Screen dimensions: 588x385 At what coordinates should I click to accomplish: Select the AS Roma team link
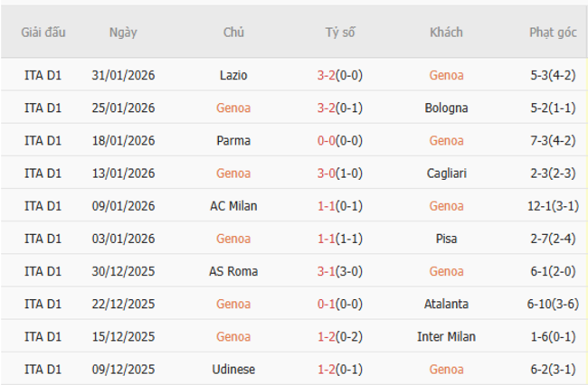pos(233,271)
